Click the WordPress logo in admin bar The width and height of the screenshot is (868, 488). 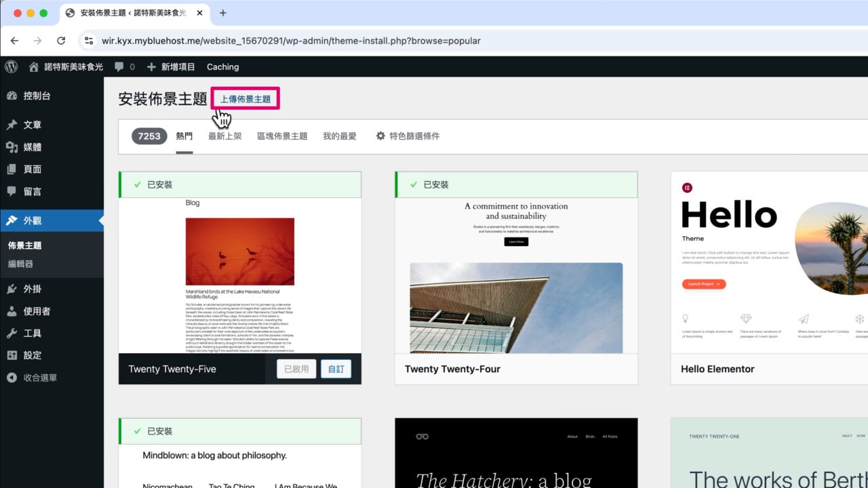point(11,66)
